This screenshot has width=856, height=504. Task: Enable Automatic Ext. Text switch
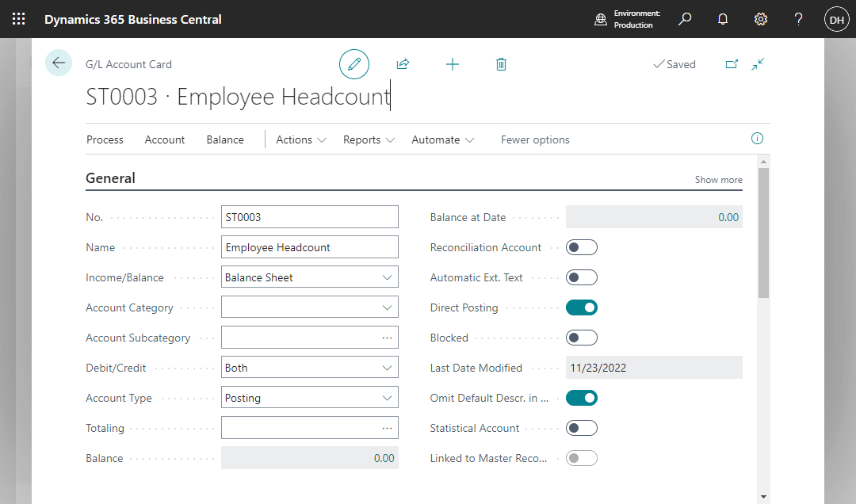coord(582,277)
